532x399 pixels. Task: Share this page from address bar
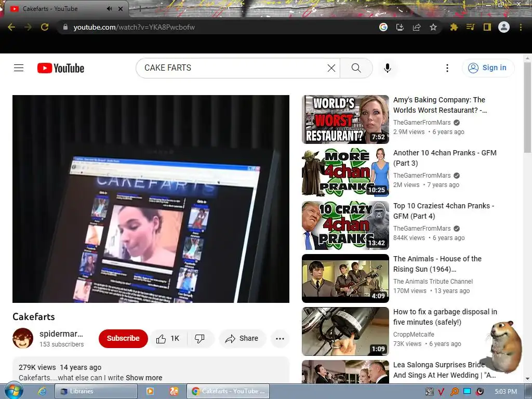417,27
